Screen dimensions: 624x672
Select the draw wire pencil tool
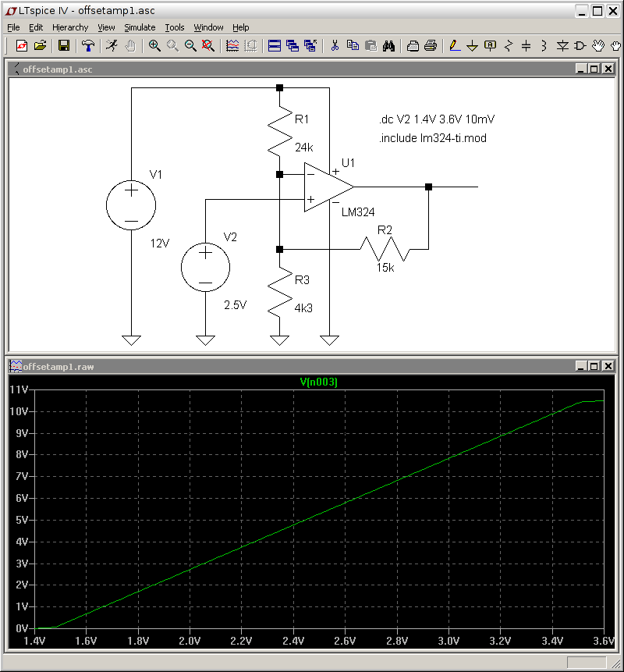tap(455, 45)
